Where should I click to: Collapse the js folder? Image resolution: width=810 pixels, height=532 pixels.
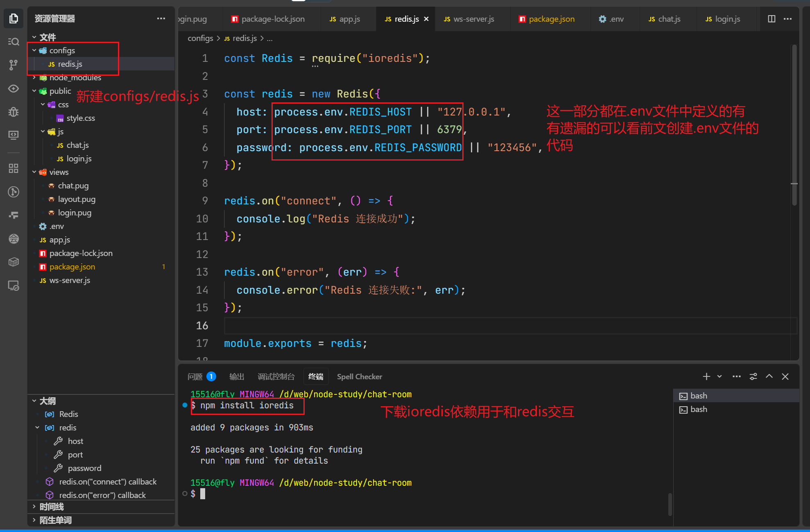pos(43,131)
